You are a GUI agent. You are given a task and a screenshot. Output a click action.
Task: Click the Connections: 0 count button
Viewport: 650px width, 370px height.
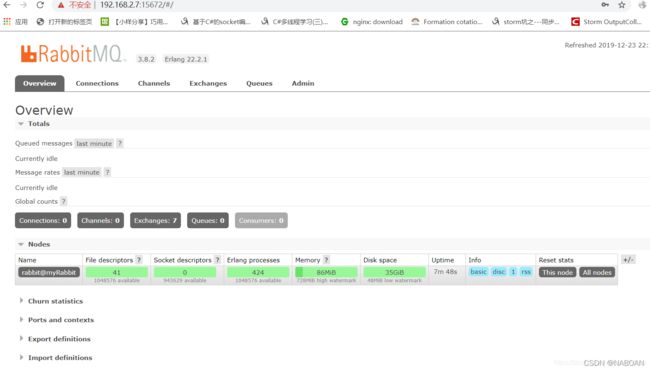coord(43,220)
